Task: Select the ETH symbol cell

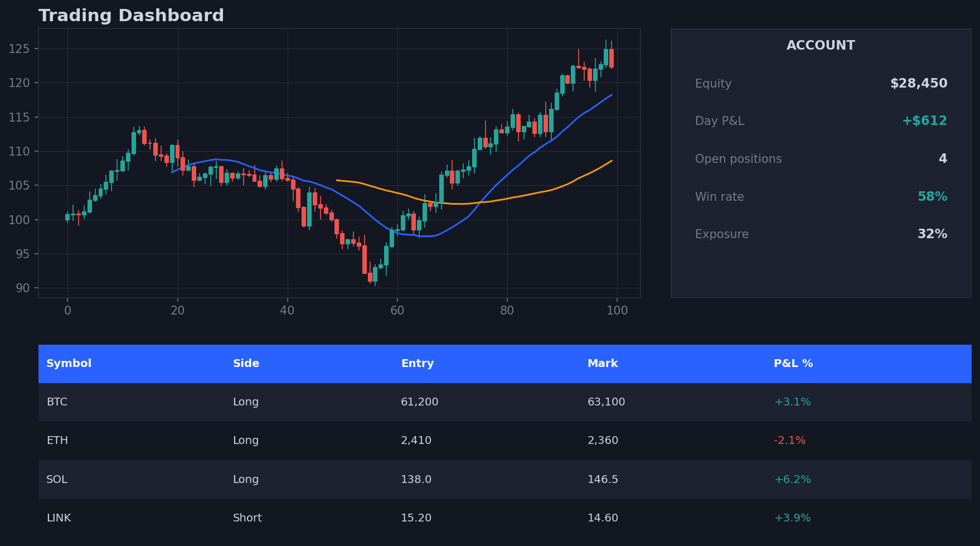Action: coord(57,441)
